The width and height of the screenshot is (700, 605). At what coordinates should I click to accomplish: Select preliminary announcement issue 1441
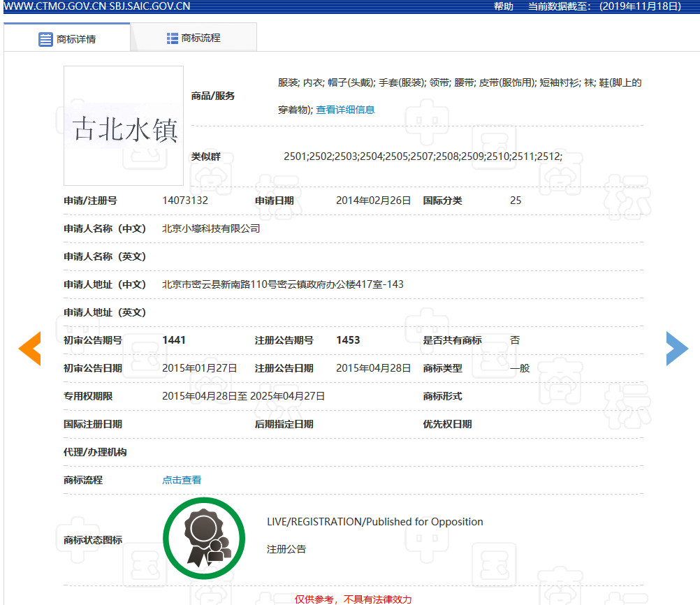[x=174, y=340]
